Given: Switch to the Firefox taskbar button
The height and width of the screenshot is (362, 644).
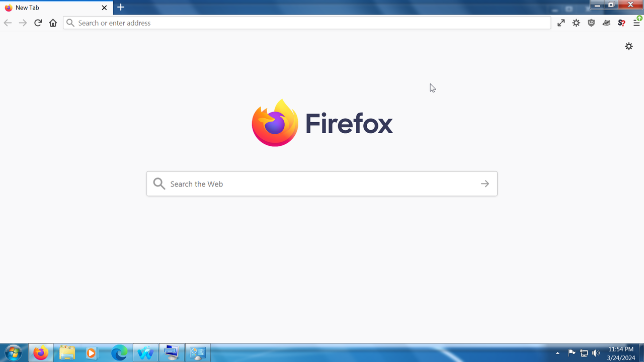Looking at the screenshot, I should (x=41, y=353).
